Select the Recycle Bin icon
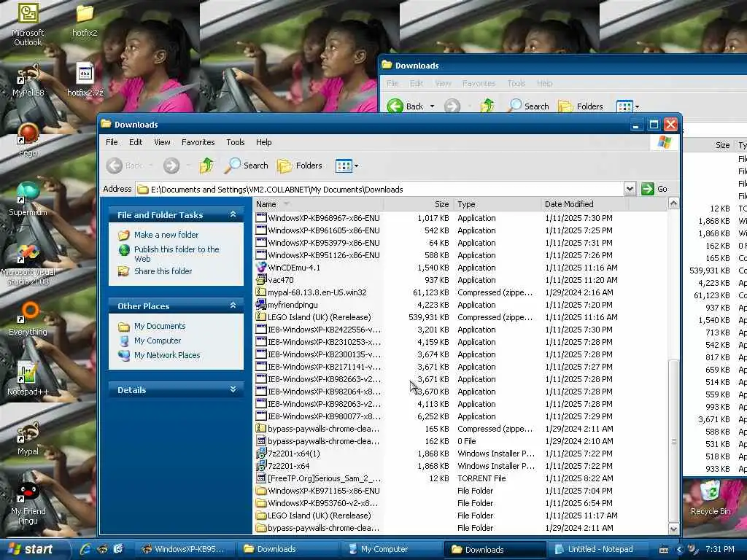Screen dimensions: 747x560 (711, 497)
